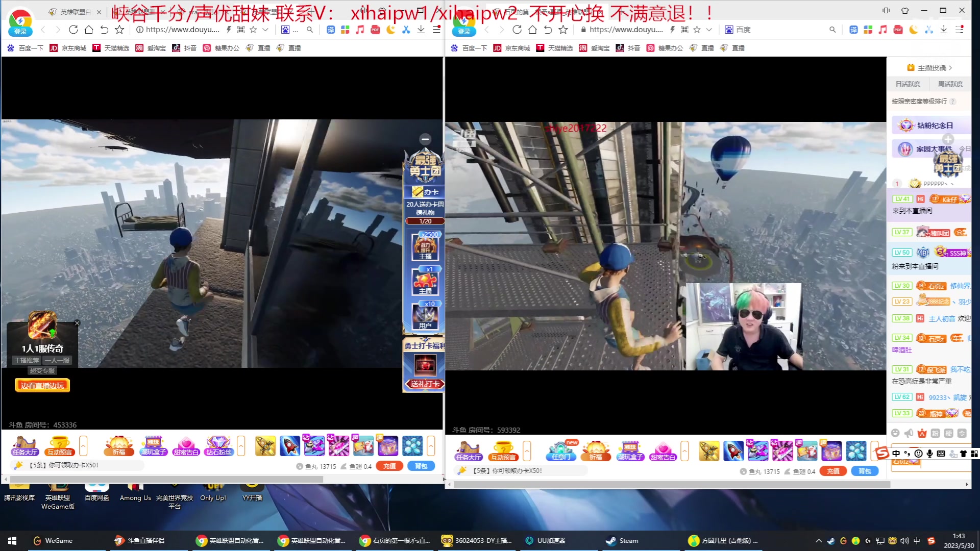Mute system volume from the system tray
980x551 pixels.
pyautogui.click(x=904, y=540)
